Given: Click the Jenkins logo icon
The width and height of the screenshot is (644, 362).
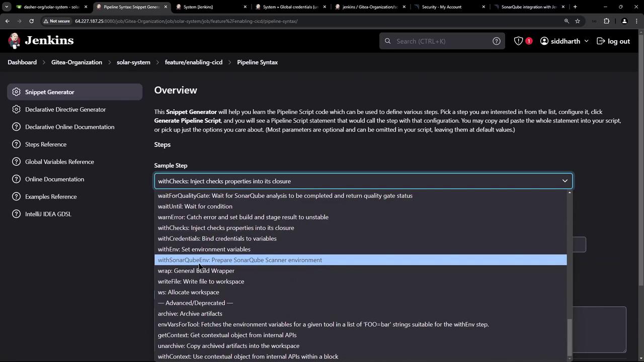Looking at the screenshot, I should [x=15, y=41].
